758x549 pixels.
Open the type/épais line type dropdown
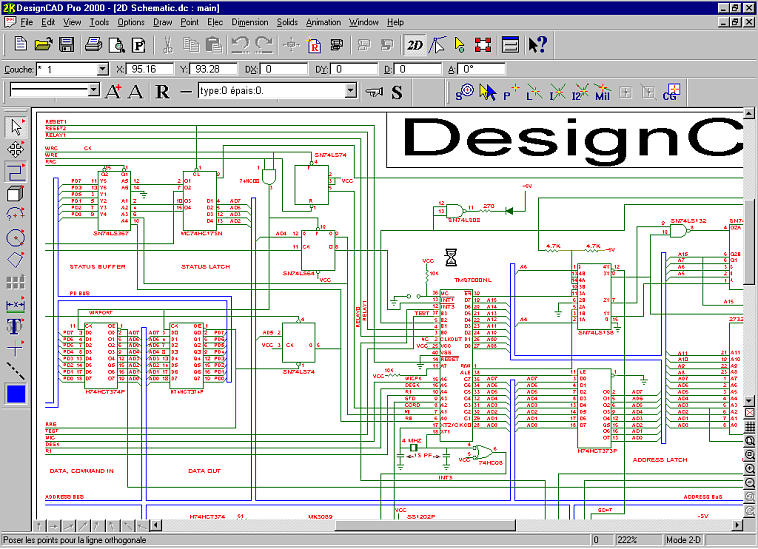(x=350, y=91)
